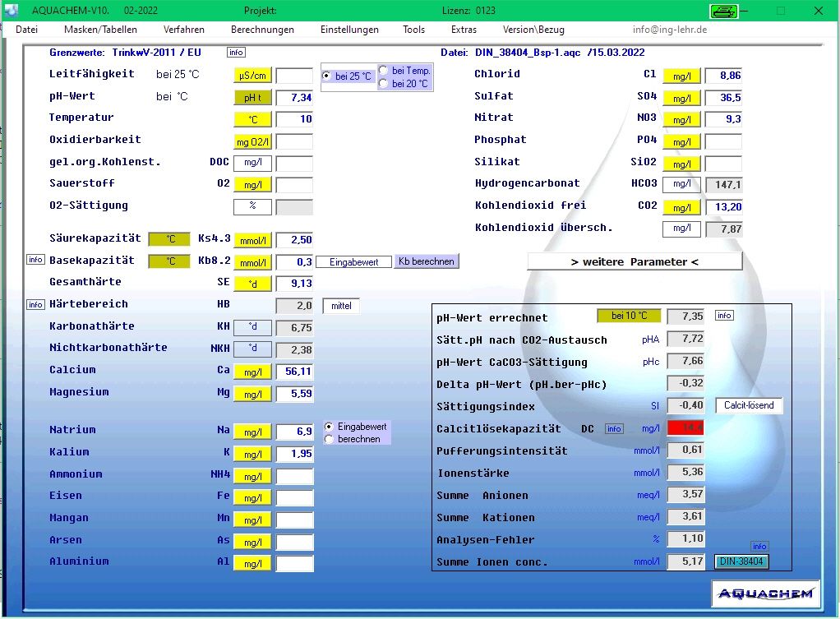Click the Kohlendioxid frei field showing 13,20
Image resolution: width=840 pixels, height=619 pixels.
[724, 207]
